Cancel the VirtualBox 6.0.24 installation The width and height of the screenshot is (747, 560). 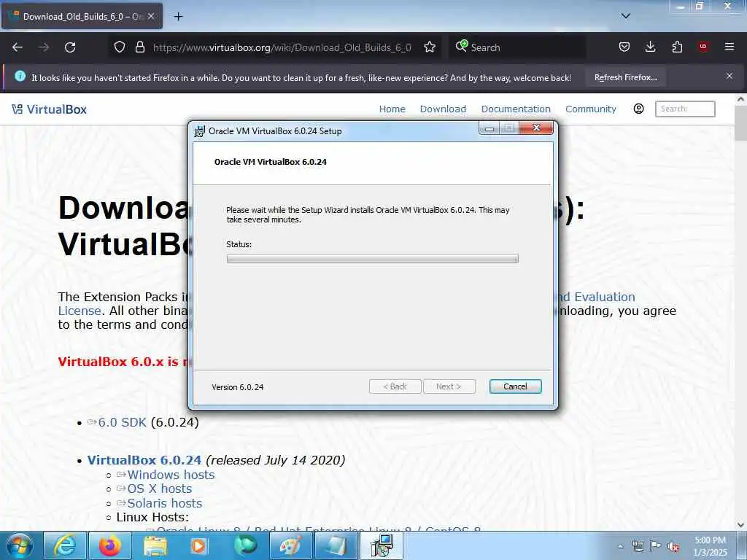pyautogui.click(x=515, y=386)
